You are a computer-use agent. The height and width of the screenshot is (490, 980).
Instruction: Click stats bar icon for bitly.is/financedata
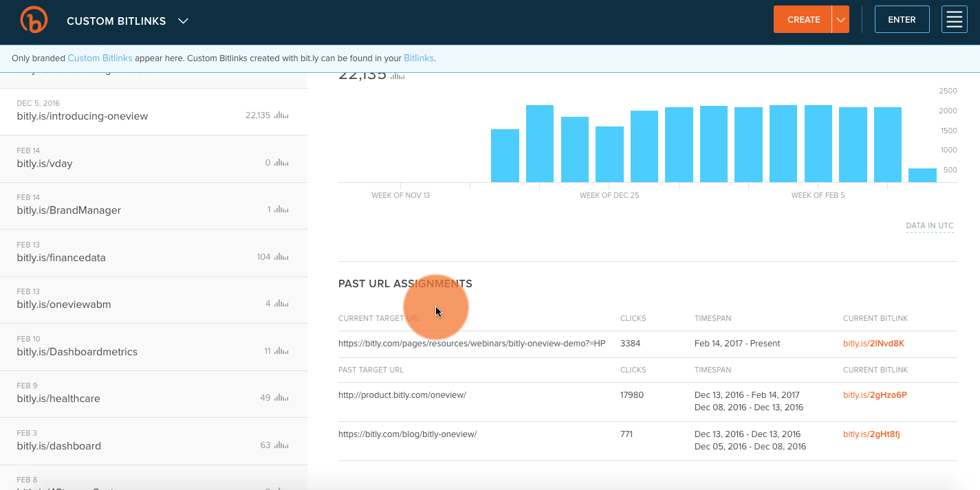pos(281,257)
